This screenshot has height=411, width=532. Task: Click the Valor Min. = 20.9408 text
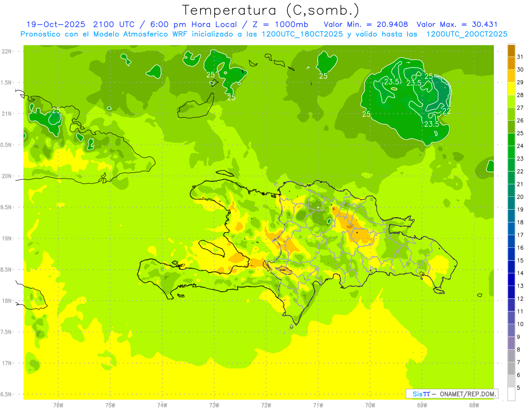coord(366,24)
